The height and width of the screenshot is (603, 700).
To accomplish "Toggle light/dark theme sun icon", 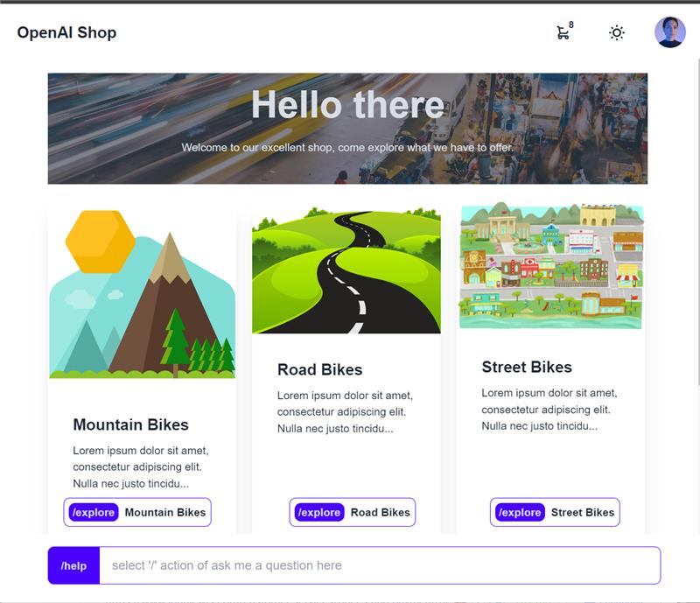I will coord(617,32).
